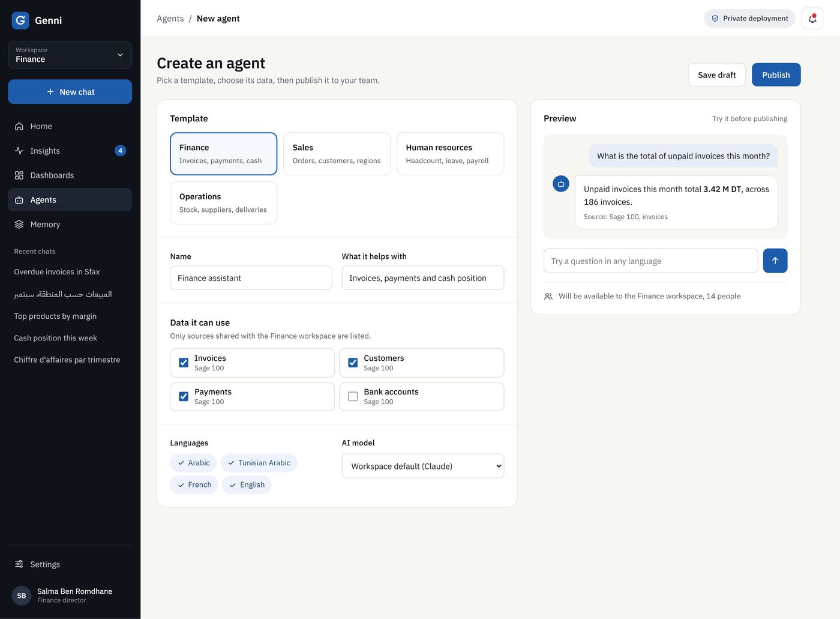Click the Home house icon
The image size is (840, 619).
coord(19,126)
